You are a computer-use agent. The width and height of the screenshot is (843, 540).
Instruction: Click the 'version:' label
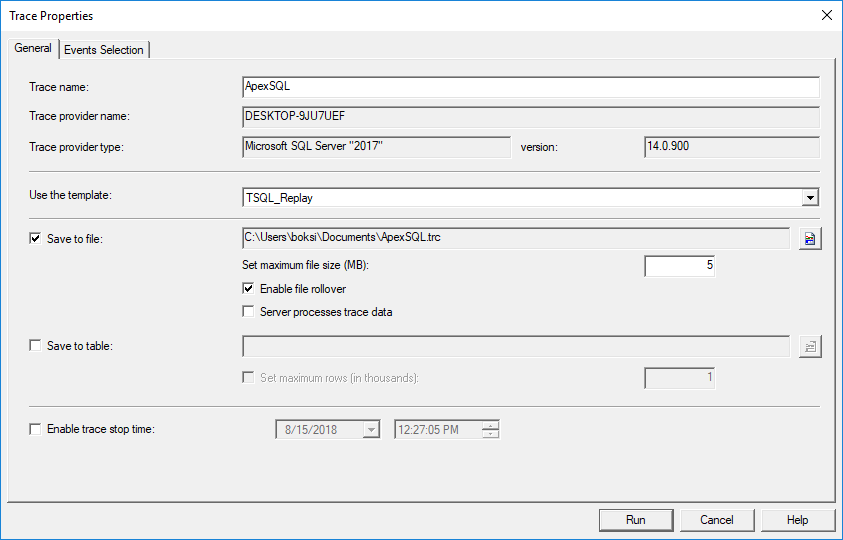tap(539, 147)
